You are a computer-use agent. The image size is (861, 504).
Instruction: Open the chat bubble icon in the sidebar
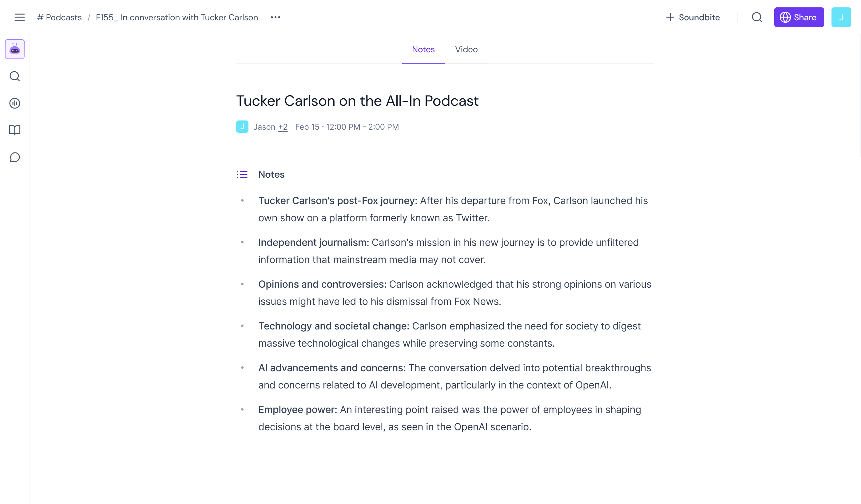pyautogui.click(x=14, y=157)
